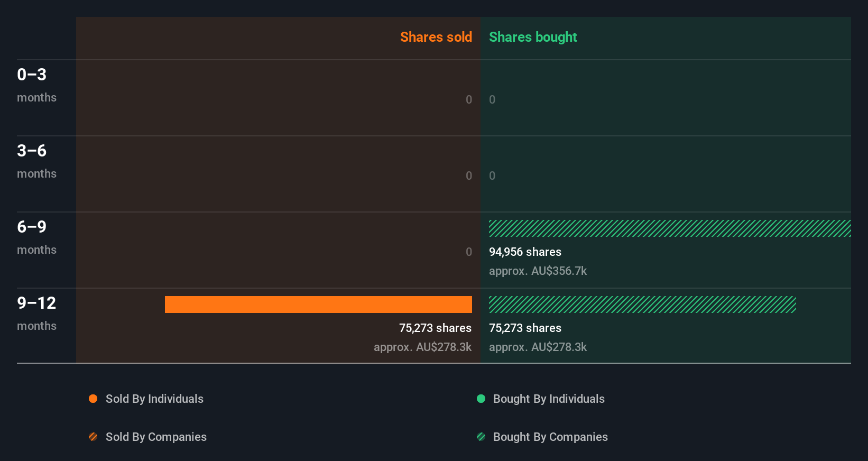
Task: Click the hatched green bar for 6–9 months
Action: tap(670, 228)
